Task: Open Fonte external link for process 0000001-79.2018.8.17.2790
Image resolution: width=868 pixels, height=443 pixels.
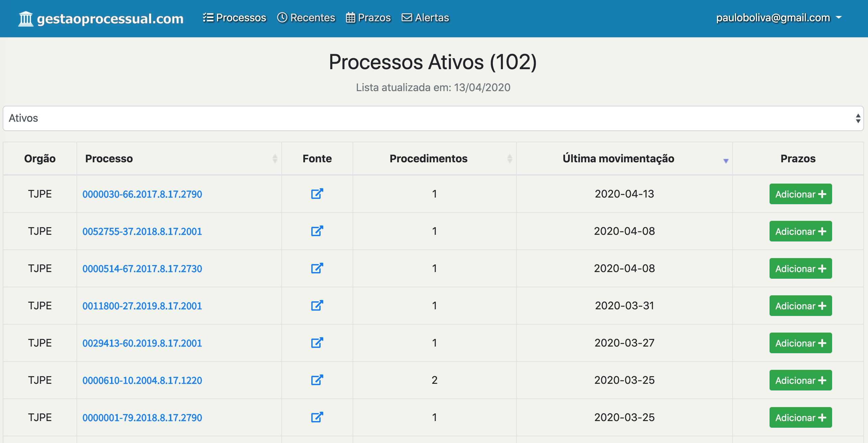Action: (x=317, y=417)
